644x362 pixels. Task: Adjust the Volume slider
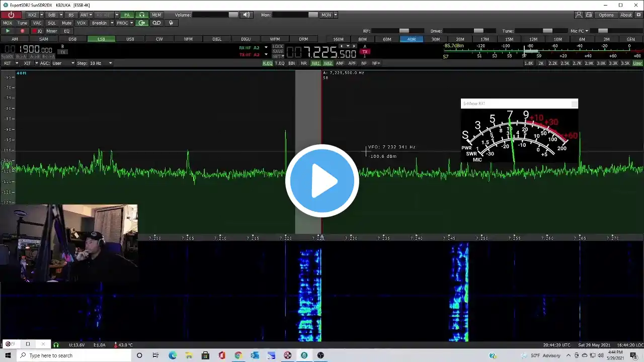tap(215, 15)
